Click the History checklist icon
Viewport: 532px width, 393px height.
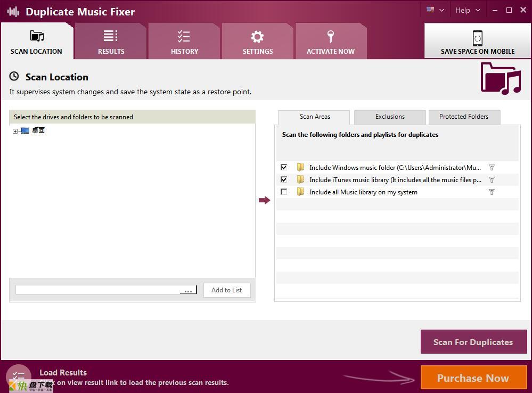pyautogui.click(x=184, y=36)
